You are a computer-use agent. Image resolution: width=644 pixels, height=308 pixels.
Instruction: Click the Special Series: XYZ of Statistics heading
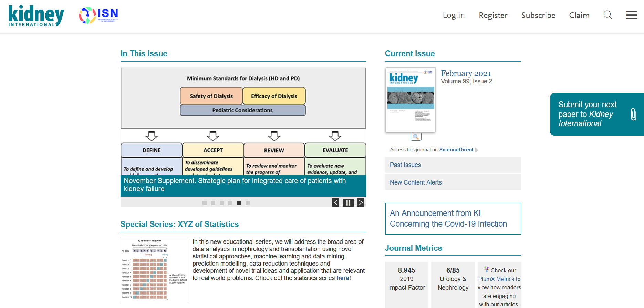[x=179, y=224]
